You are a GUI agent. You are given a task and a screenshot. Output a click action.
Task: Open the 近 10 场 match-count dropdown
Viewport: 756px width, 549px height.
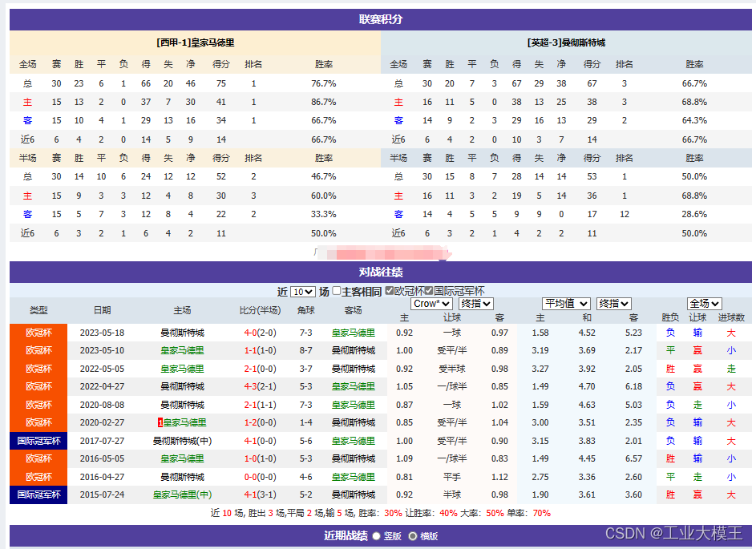click(303, 292)
